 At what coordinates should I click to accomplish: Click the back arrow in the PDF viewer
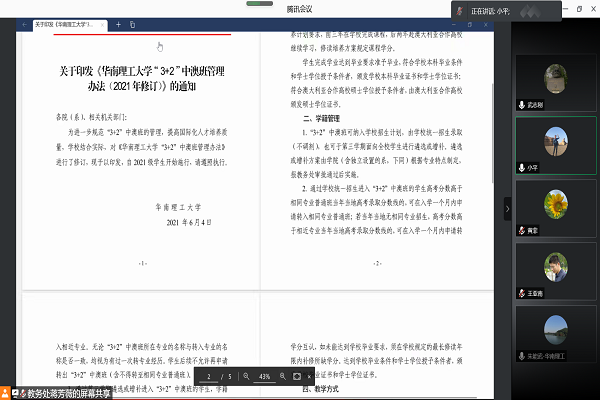click(x=24, y=24)
